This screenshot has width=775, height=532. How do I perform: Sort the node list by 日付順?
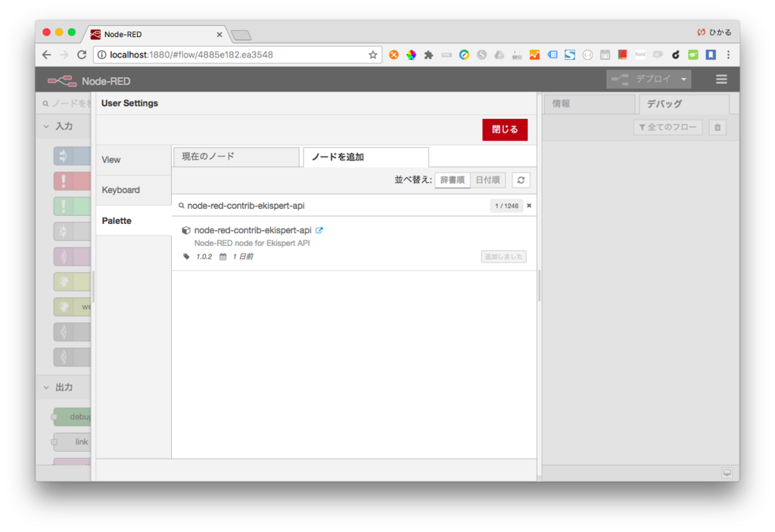coord(487,180)
